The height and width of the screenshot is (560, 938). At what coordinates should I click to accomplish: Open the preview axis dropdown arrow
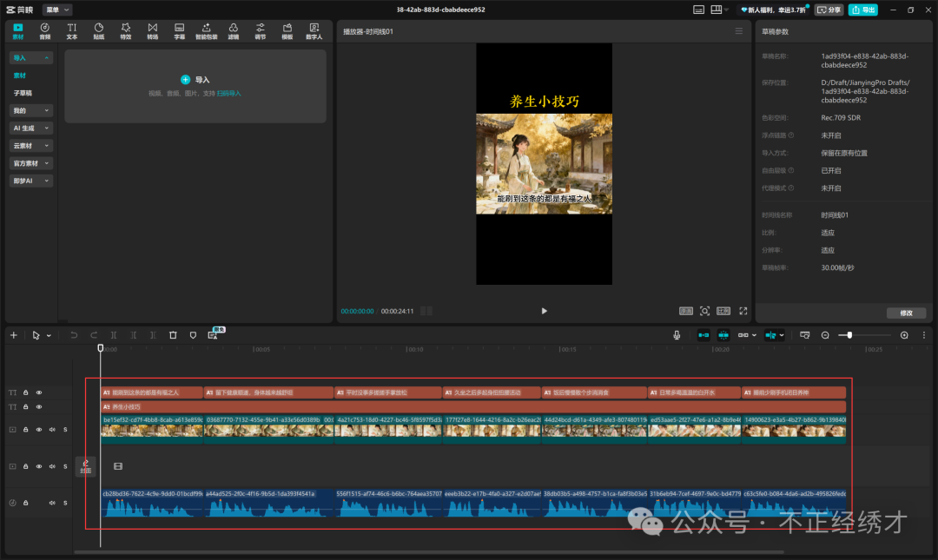point(782,335)
